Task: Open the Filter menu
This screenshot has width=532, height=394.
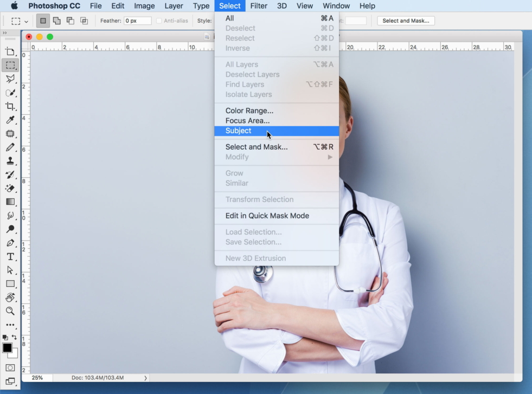Action: [259, 6]
